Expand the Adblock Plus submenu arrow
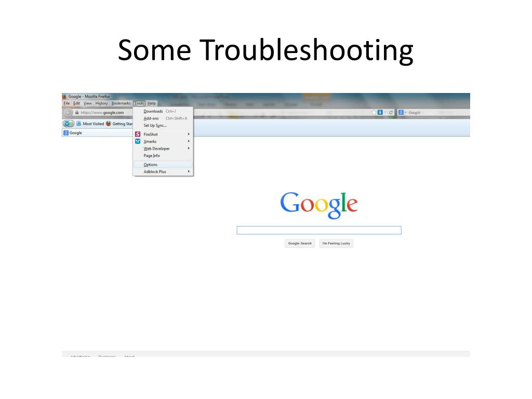 tap(189, 171)
